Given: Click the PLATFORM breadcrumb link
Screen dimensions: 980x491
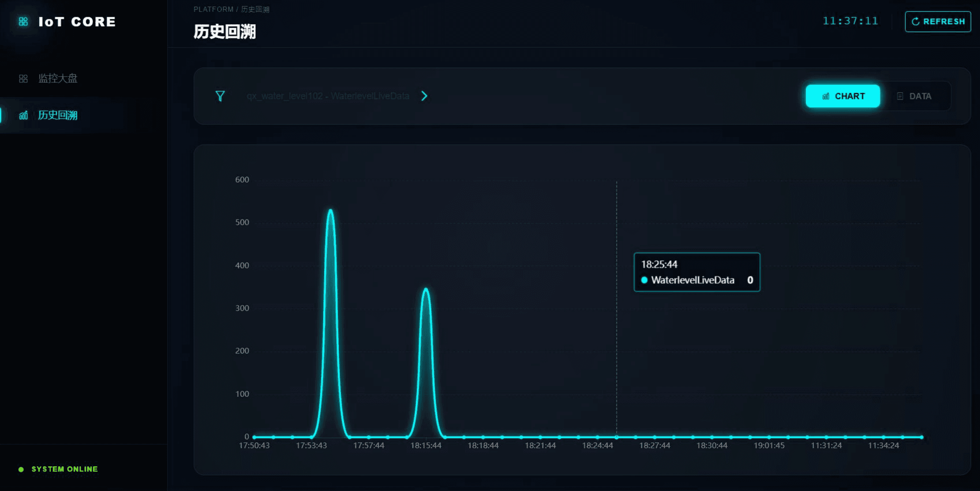Looking at the screenshot, I should pyautogui.click(x=213, y=9).
